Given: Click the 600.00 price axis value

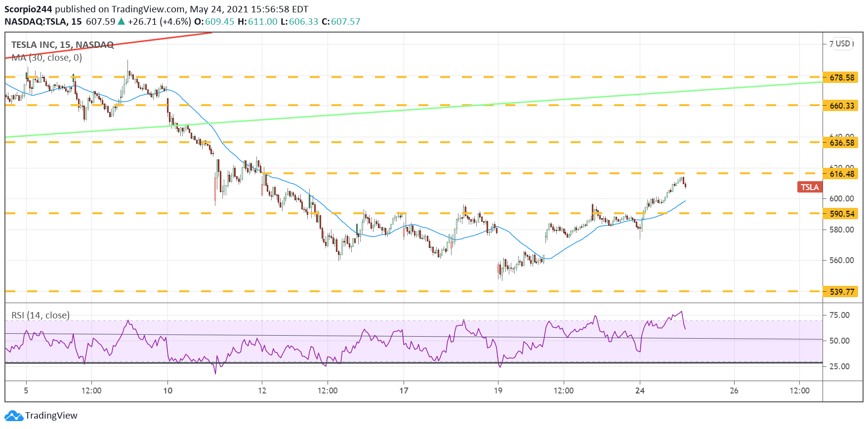Looking at the screenshot, I should coord(842,198).
